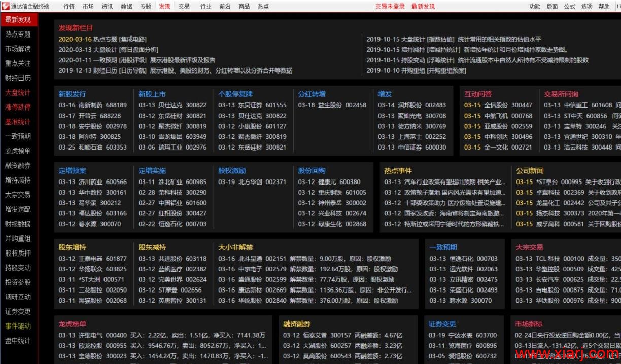Open the 市场 menu
Image resolution: width=621 pixels, height=364 pixels.
(x=88, y=7)
